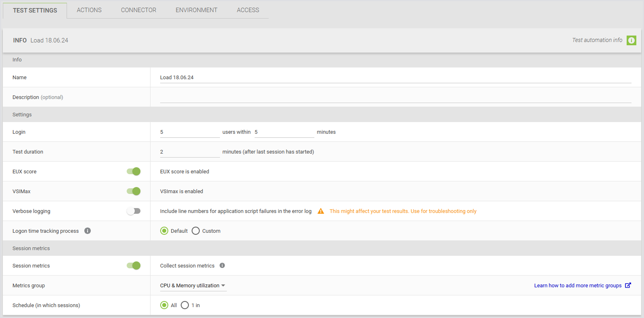Select the Custom logon tracking radio button
The height and width of the screenshot is (318, 644).
(196, 231)
